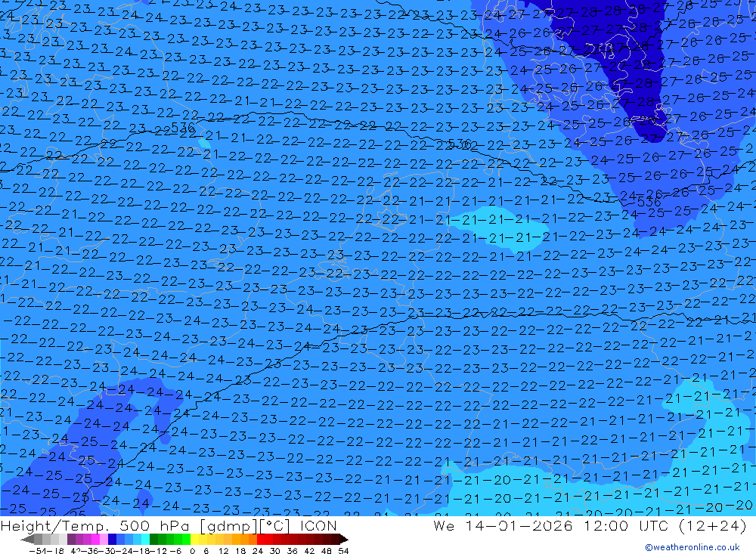Viewport: 756px width, 554px height.
Task: Open the weatheronline.co.uk copyright link
Action: click(692, 547)
